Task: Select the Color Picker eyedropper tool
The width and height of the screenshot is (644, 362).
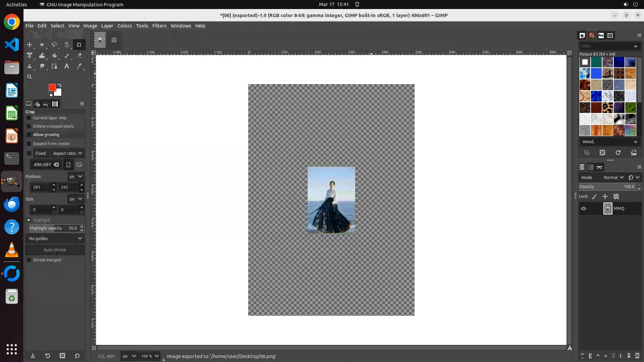Action: pos(79,66)
